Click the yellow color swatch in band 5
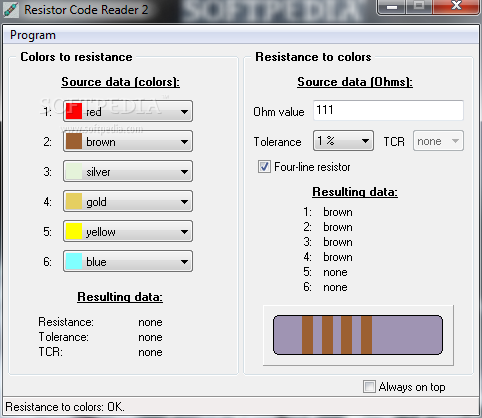The image size is (482, 418). tap(74, 231)
